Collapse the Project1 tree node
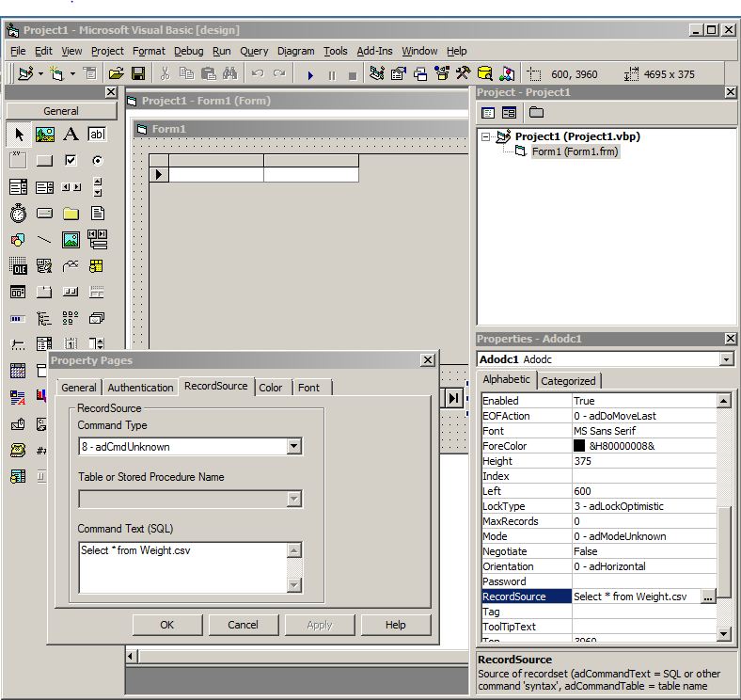Viewport: 741px width, 700px height. tap(485, 137)
